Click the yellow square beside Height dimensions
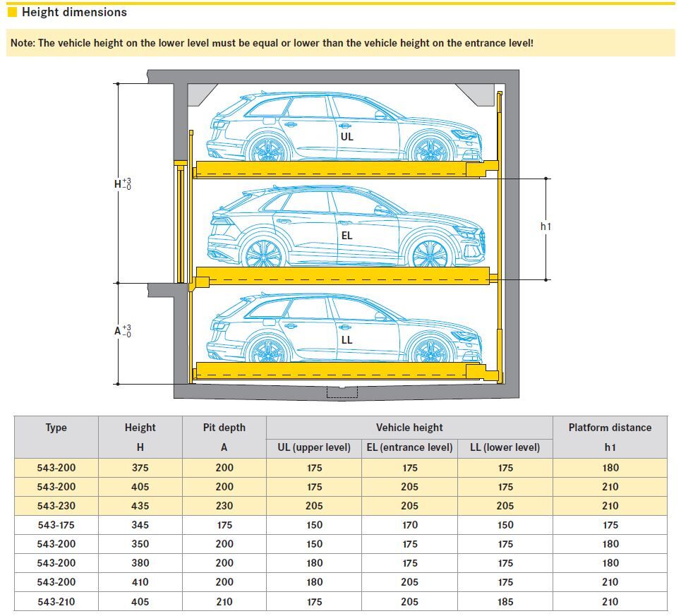The height and width of the screenshot is (616, 681). 12,12
